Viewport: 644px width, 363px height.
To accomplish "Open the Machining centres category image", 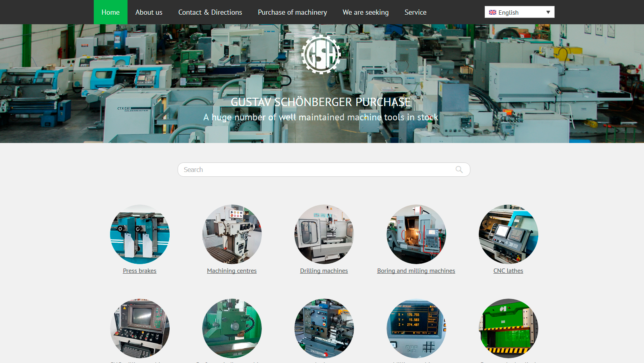I will click(232, 234).
